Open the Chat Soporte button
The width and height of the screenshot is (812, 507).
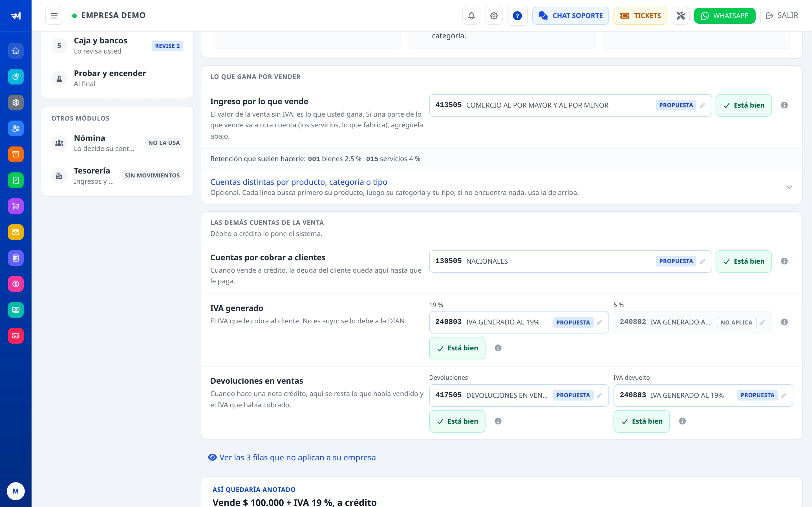(x=570, y=16)
